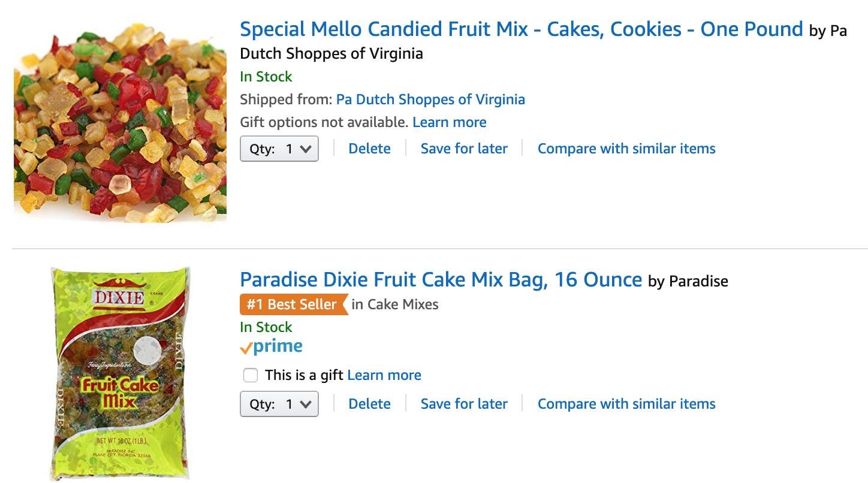The image size is (868, 483).
Task: Compare Candied Fruit Mix with similar items
Action: pos(626,149)
